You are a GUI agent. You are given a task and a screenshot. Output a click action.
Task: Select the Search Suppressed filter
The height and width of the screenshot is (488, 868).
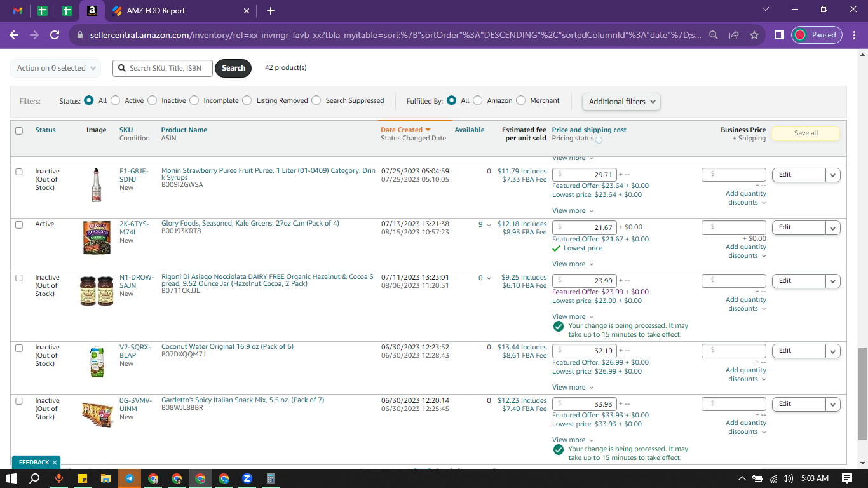point(316,100)
